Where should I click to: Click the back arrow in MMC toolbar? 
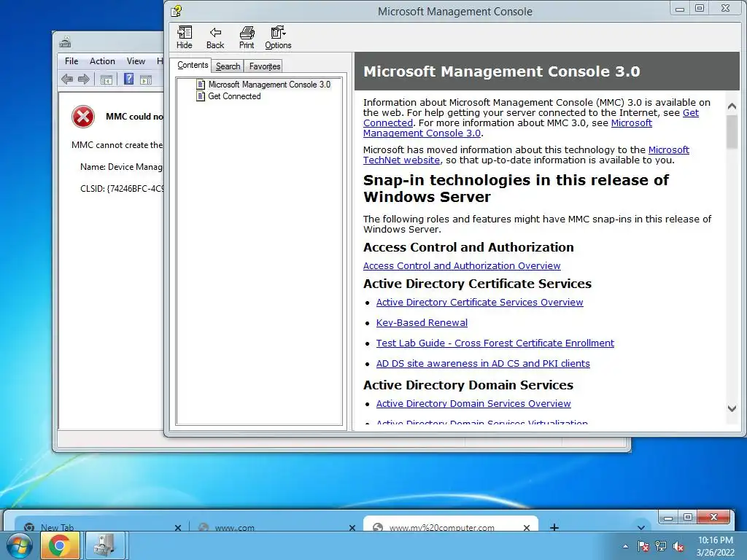click(67, 79)
